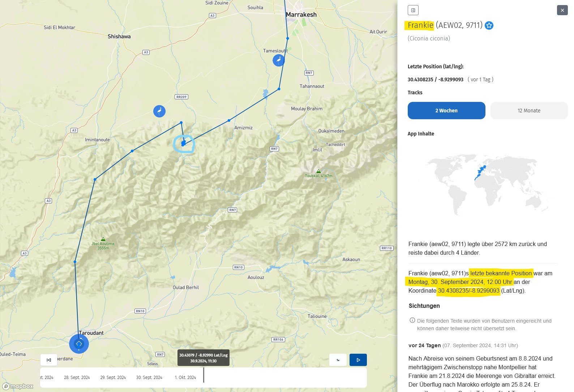
Task: Click the track point circled in light blue
Action: (x=183, y=143)
